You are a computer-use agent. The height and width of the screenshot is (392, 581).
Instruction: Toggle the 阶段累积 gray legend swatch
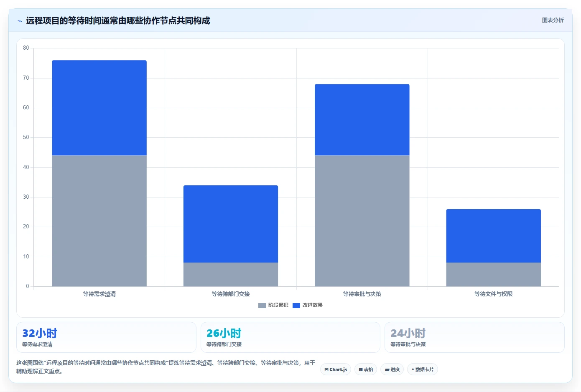[x=262, y=306]
